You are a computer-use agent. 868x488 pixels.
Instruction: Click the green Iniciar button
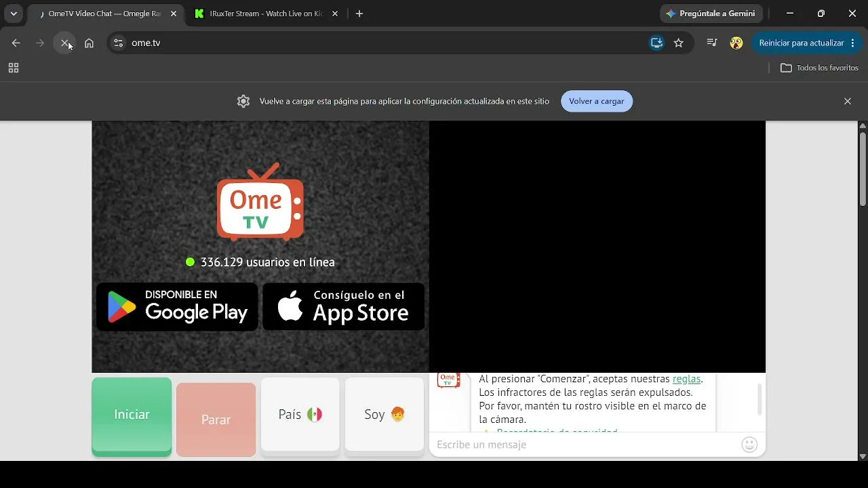132,415
